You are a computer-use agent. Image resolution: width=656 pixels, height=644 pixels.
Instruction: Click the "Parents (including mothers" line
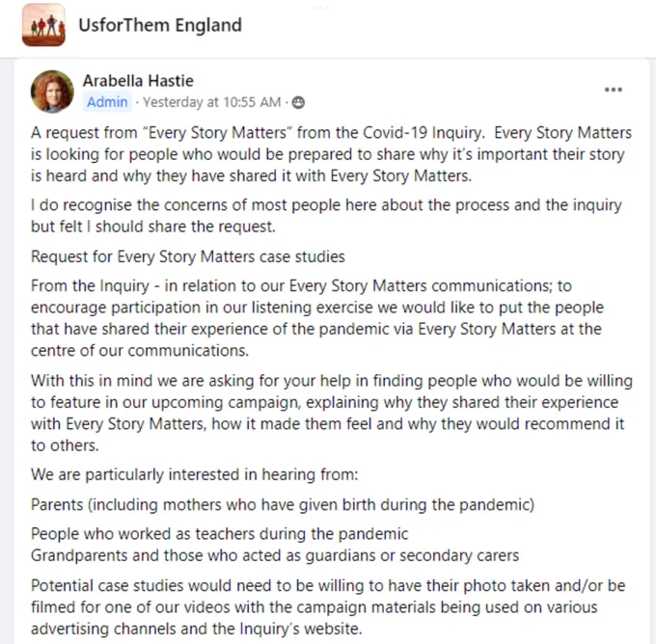283,505
